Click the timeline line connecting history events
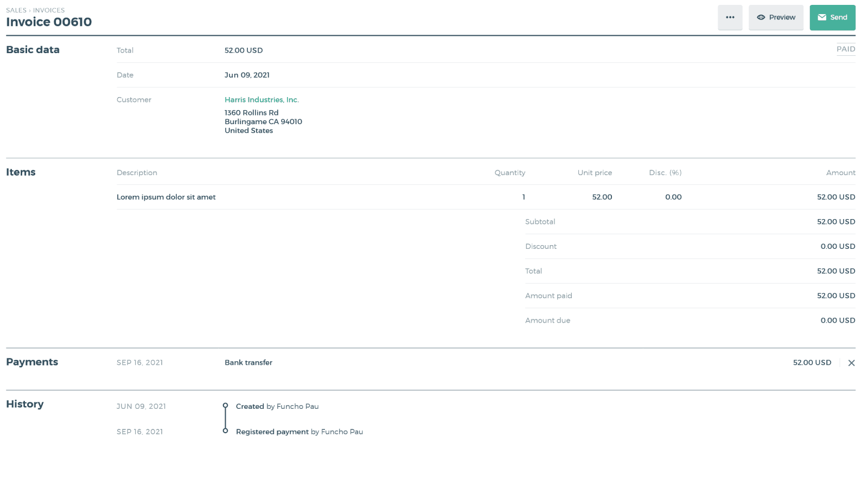868x488 pixels. click(x=226, y=418)
